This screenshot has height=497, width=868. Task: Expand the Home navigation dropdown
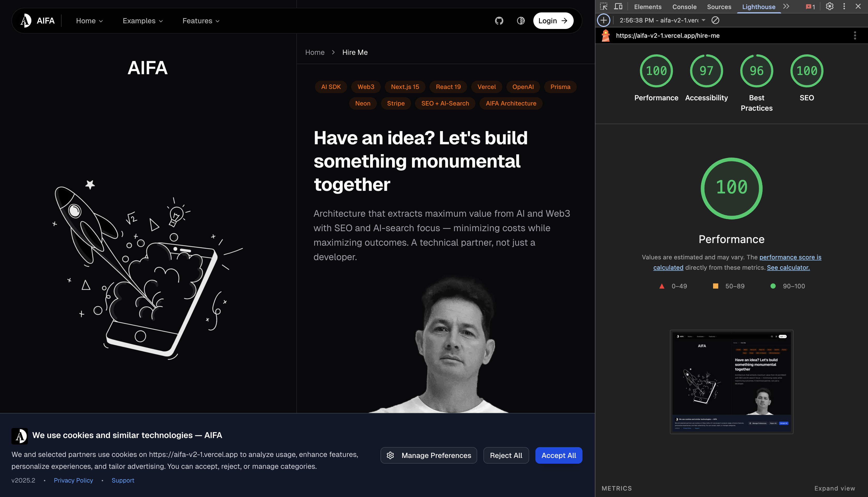coord(89,21)
